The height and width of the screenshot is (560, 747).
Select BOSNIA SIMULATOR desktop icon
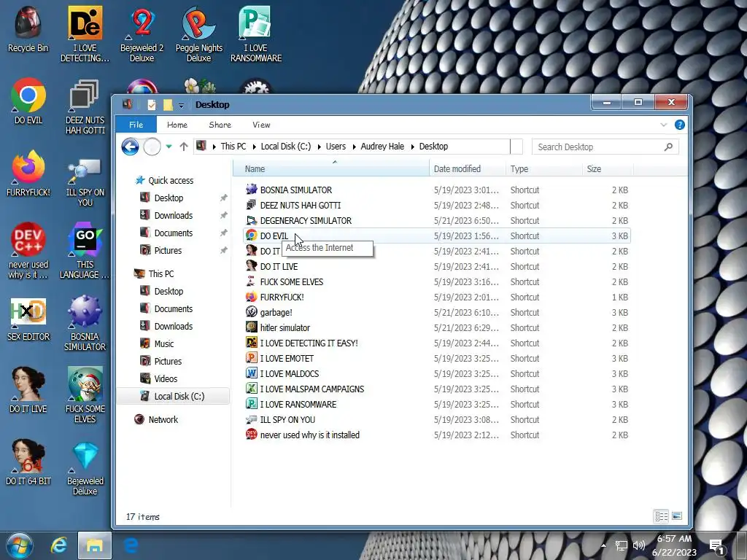click(x=85, y=324)
